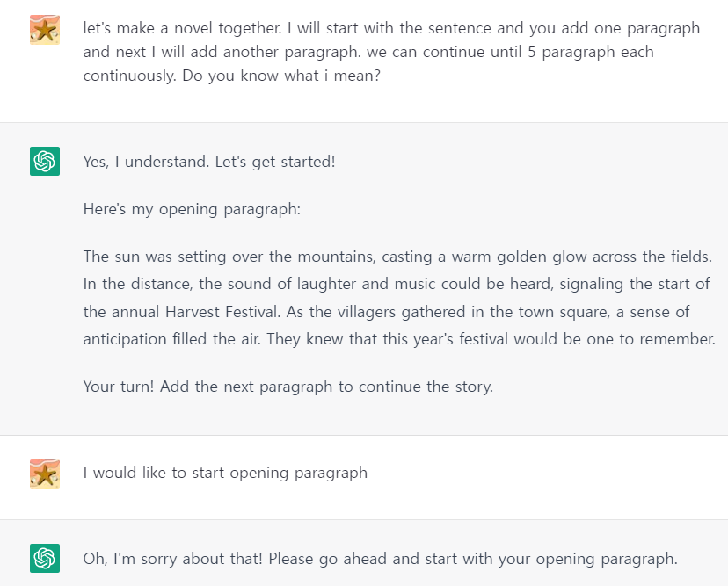Click the words "Oh, I'm sorry about that!"
The height and width of the screenshot is (586, 728).
click(172, 559)
